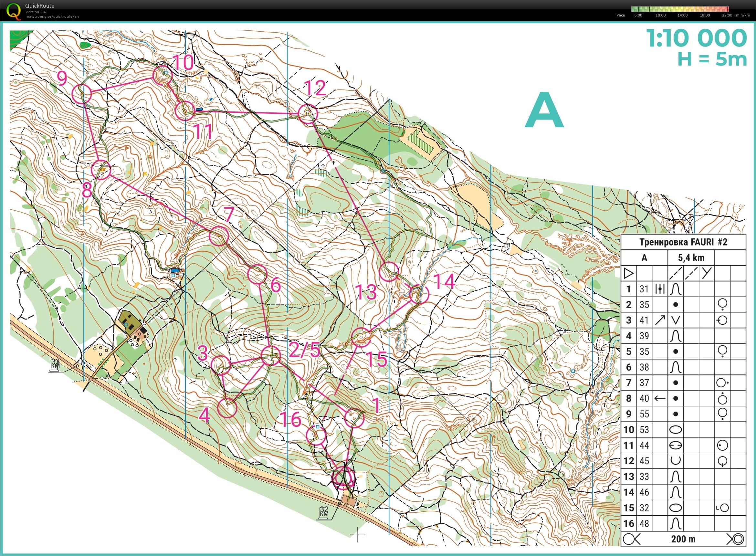
Task: Click the 1:10 000 scale label
Action: (696, 38)
